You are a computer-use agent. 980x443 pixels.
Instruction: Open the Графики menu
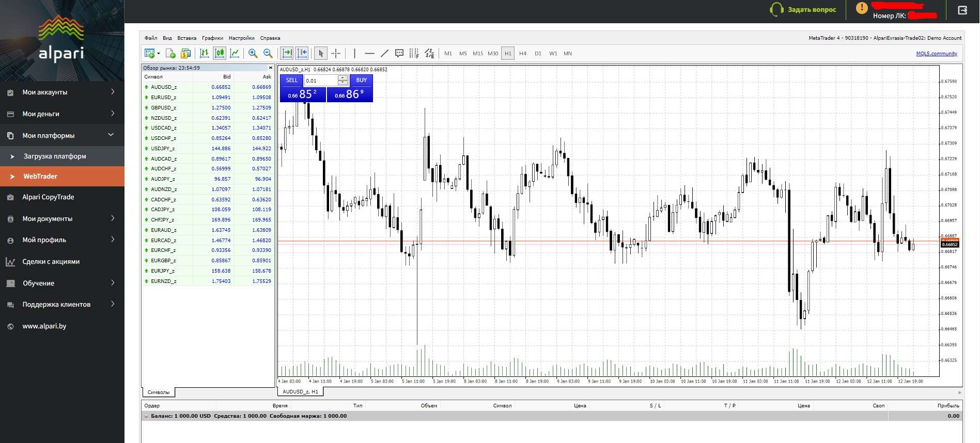coord(213,38)
